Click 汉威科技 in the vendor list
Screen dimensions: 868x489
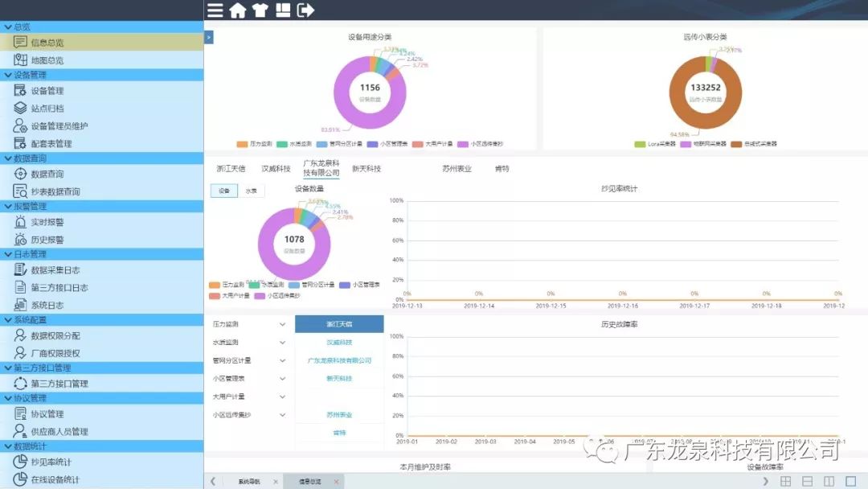(339, 343)
